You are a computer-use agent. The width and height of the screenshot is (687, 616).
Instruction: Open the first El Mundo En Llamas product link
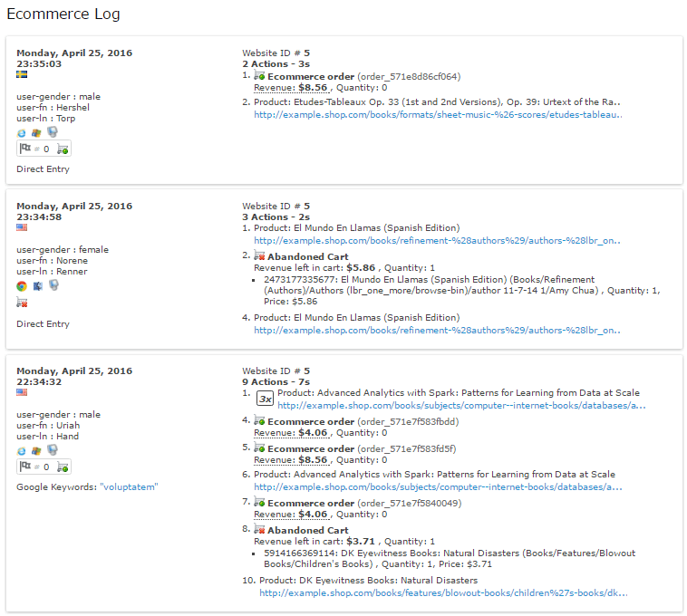pyautogui.click(x=439, y=240)
